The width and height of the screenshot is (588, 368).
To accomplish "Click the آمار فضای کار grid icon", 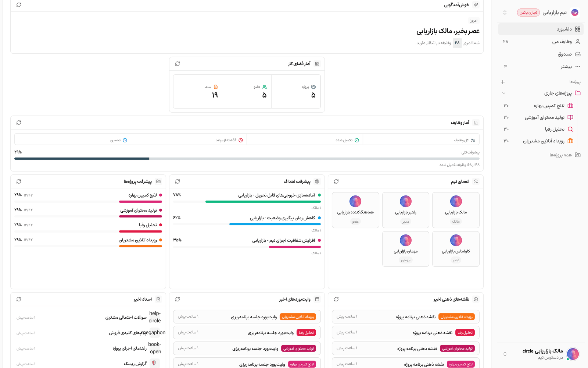I will [x=317, y=64].
